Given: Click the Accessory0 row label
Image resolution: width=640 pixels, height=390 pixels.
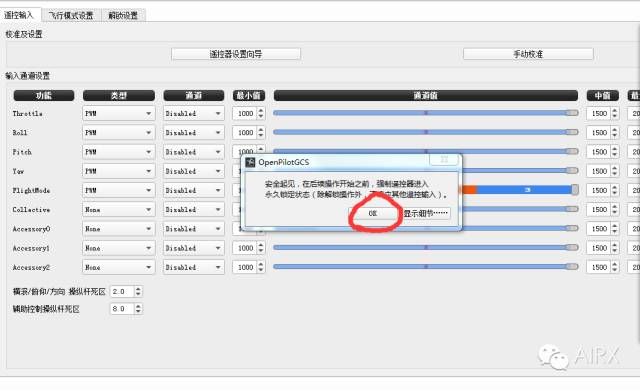Looking at the screenshot, I should (x=31, y=229).
